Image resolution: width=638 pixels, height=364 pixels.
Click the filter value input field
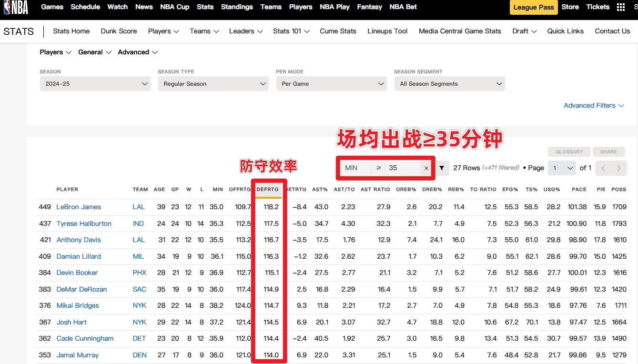coord(403,168)
